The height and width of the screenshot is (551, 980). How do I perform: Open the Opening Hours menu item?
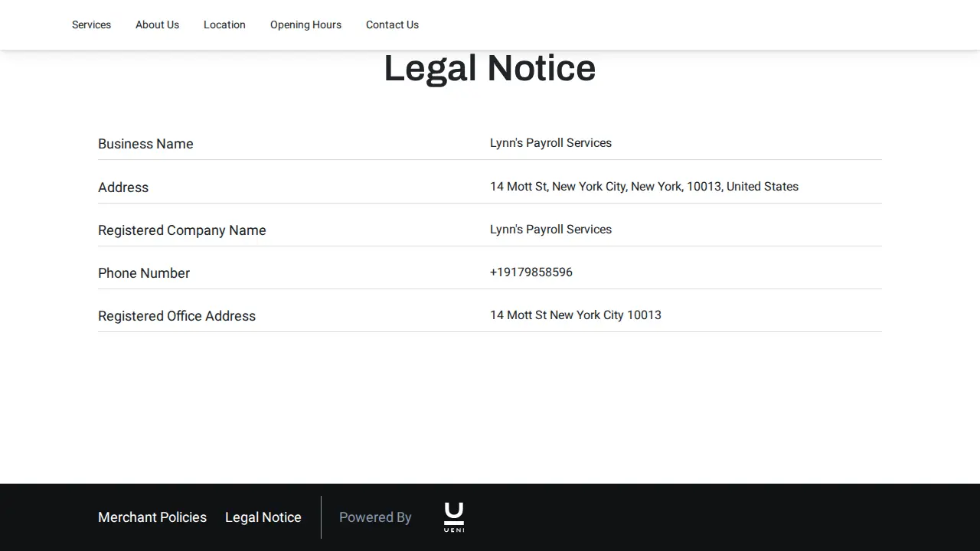pos(305,24)
